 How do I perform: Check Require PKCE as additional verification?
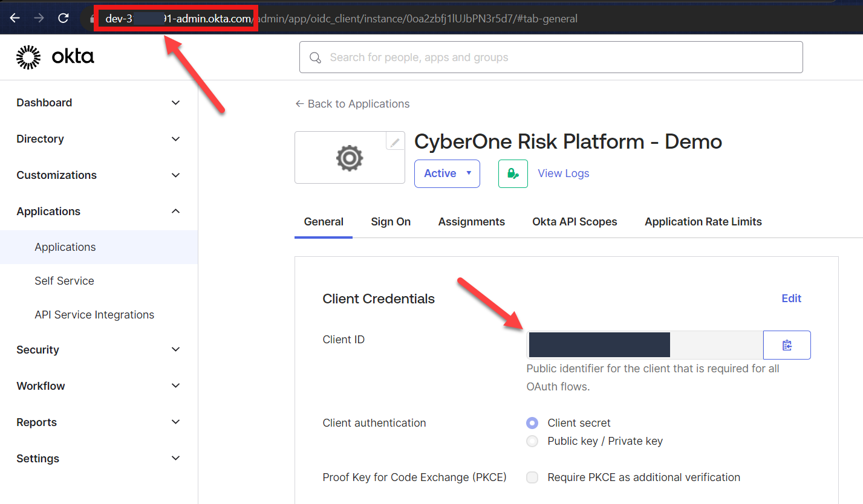click(x=532, y=477)
